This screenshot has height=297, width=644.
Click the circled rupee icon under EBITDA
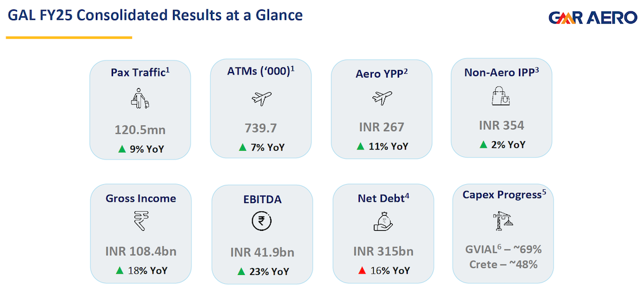click(x=261, y=222)
